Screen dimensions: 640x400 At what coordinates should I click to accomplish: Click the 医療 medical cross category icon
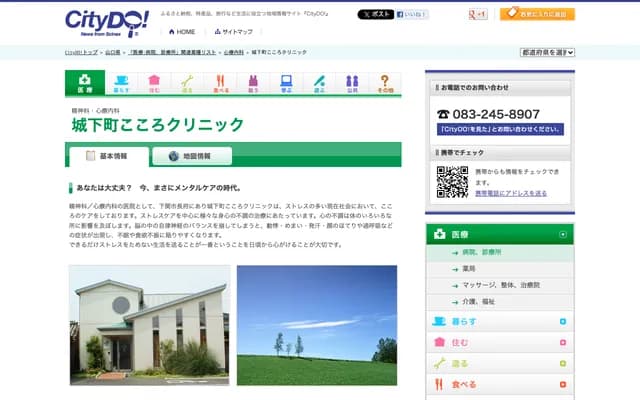point(83,83)
